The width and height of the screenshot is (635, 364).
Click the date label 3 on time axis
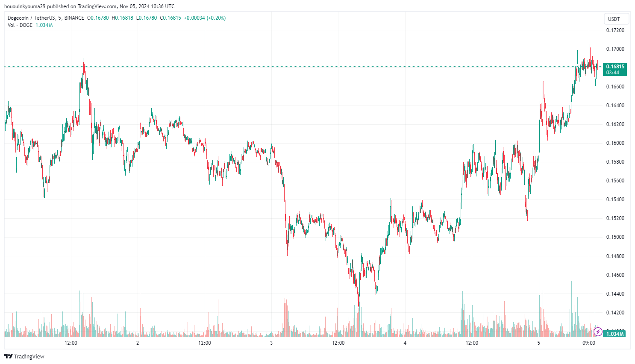point(271,343)
